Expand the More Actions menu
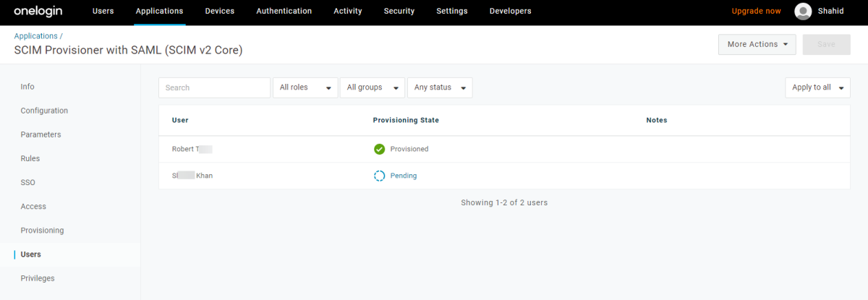Image resolution: width=868 pixels, height=300 pixels. [757, 44]
